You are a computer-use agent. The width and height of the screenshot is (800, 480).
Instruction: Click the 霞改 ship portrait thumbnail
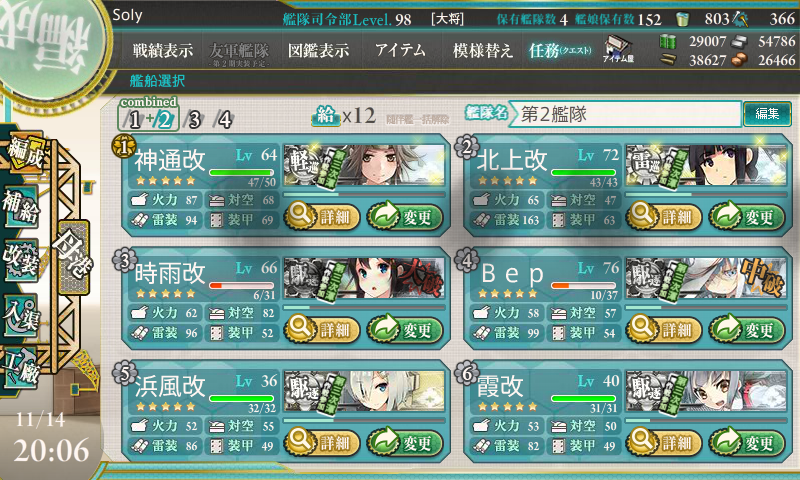[706, 391]
